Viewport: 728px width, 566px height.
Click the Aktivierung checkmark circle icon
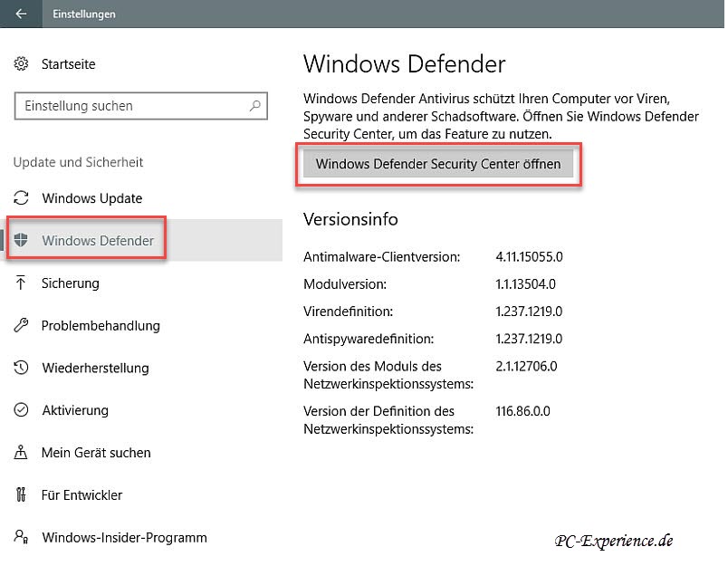coord(21,410)
